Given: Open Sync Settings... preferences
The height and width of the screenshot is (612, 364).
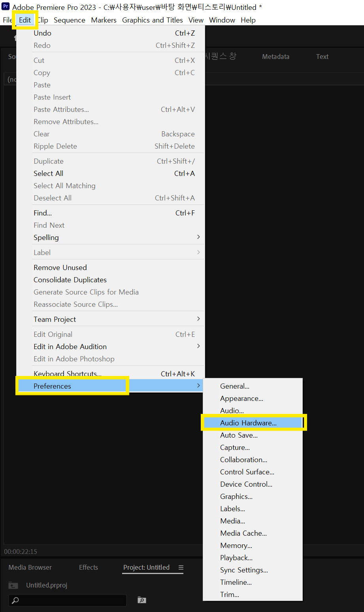Looking at the screenshot, I should coord(253,570).
